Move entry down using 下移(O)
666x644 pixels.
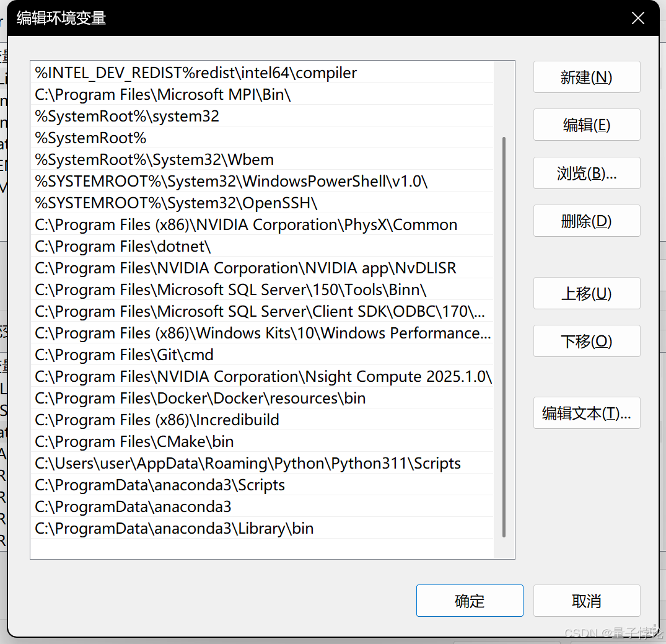click(x=586, y=341)
